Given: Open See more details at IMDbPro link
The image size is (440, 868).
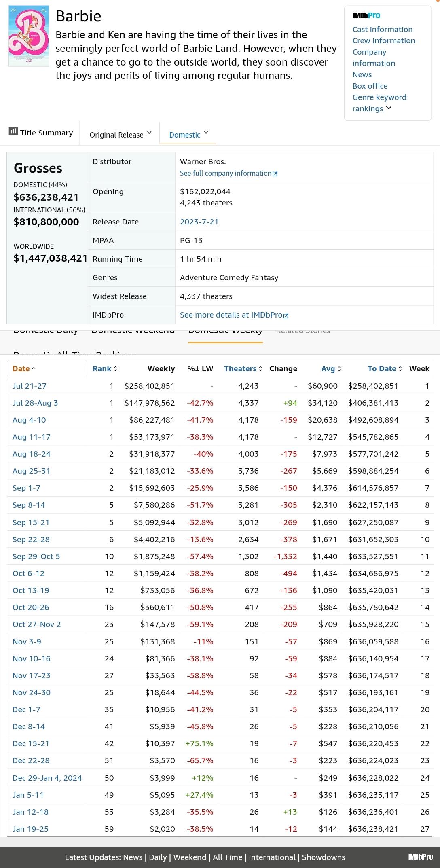Looking at the screenshot, I should [231, 315].
